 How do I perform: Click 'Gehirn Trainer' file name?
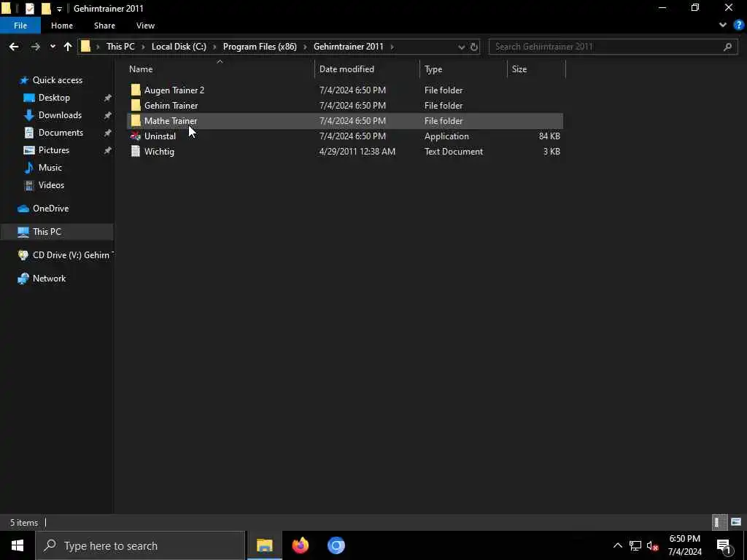171,105
